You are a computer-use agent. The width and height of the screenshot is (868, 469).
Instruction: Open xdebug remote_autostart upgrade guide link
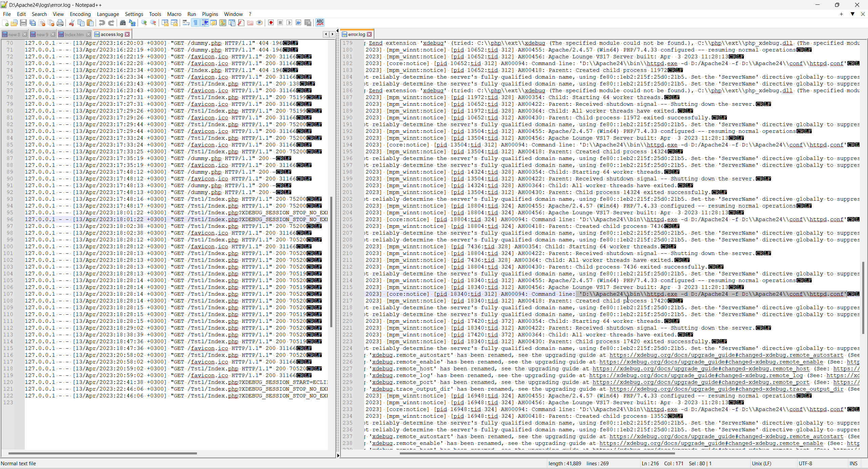tap(726, 355)
